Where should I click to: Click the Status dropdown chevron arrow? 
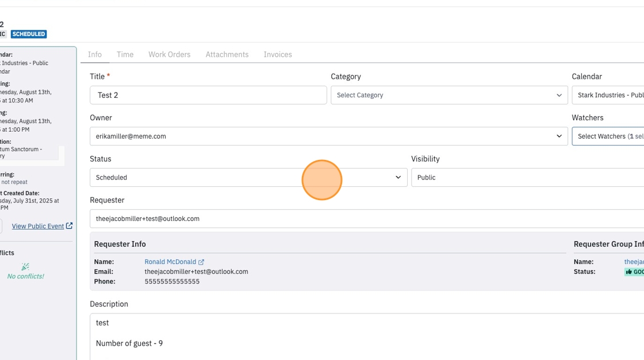[398, 177]
